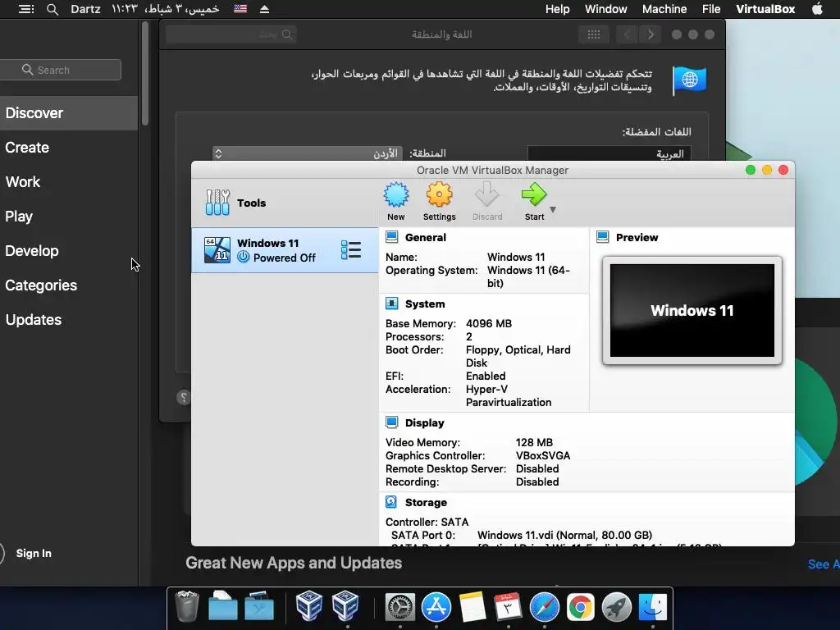Select Develop in App Store sidebar
Screen dimensions: 840x630
coord(69,251)
